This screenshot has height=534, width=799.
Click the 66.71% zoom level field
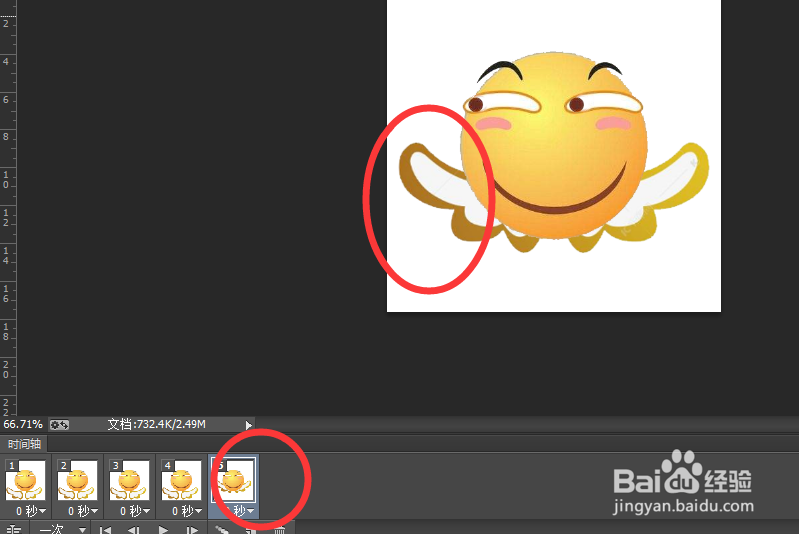click(x=23, y=424)
